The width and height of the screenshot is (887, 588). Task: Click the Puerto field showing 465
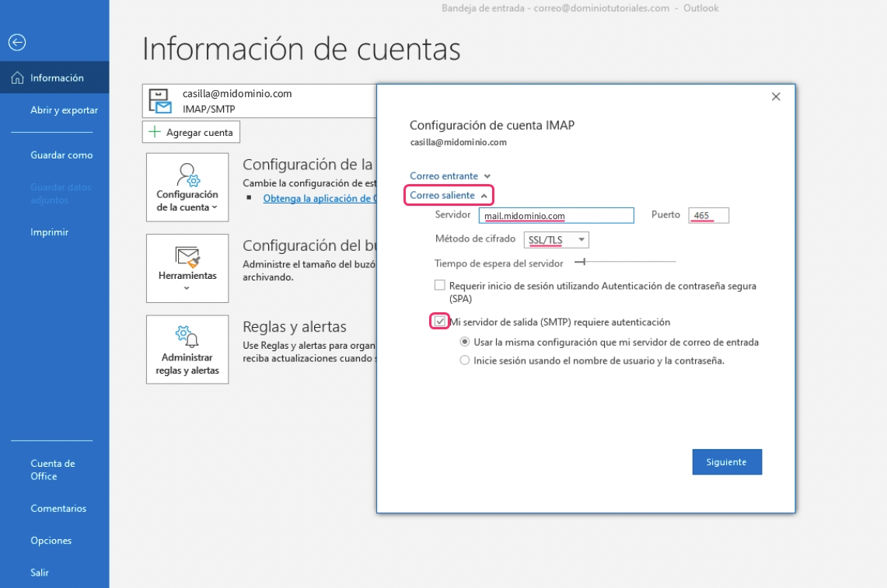tap(708, 215)
